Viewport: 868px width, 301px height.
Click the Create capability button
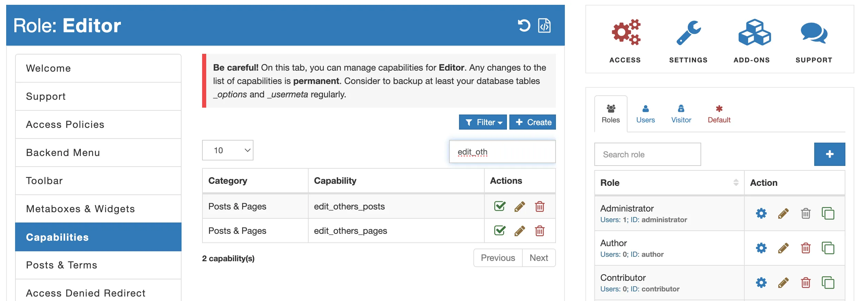[533, 122]
